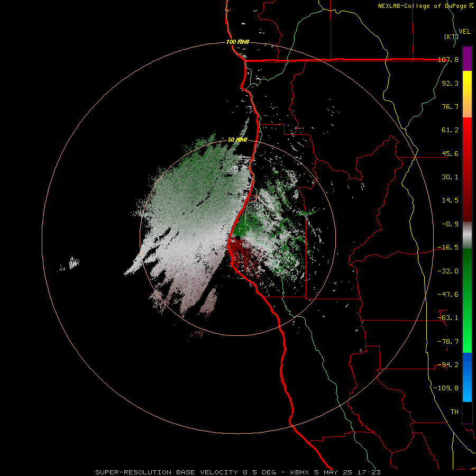Click the VEL legend title
476x476 pixels.
[465, 32]
